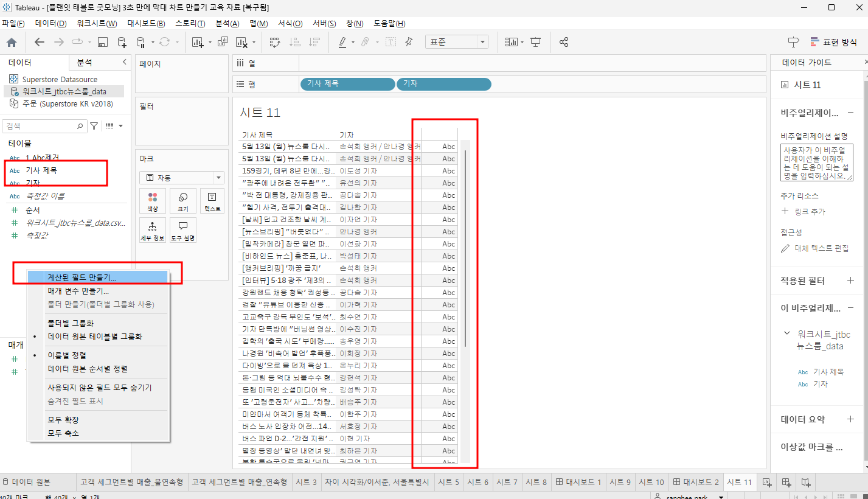The image size is (868, 499).
Task: Click the share icon in toolbar
Action: click(x=564, y=42)
